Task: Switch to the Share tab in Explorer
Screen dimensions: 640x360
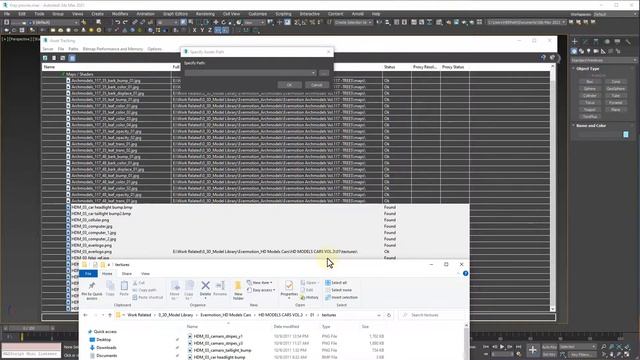Action: coord(127,273)
